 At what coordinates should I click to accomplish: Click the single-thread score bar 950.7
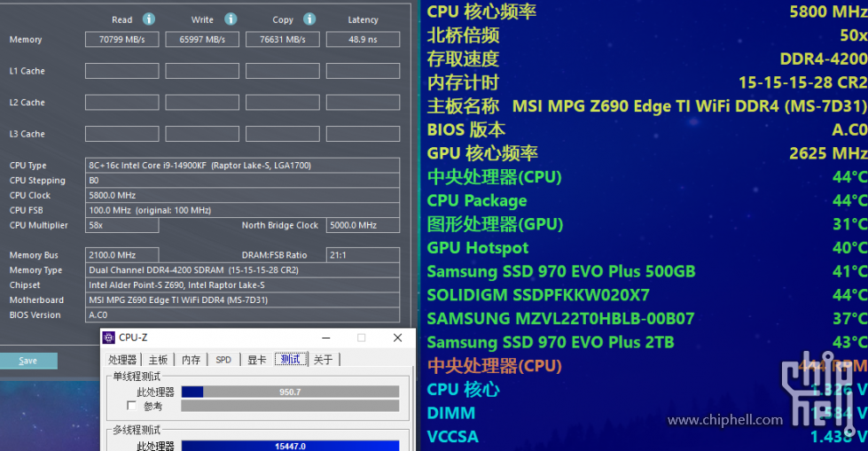pos(290,392)
